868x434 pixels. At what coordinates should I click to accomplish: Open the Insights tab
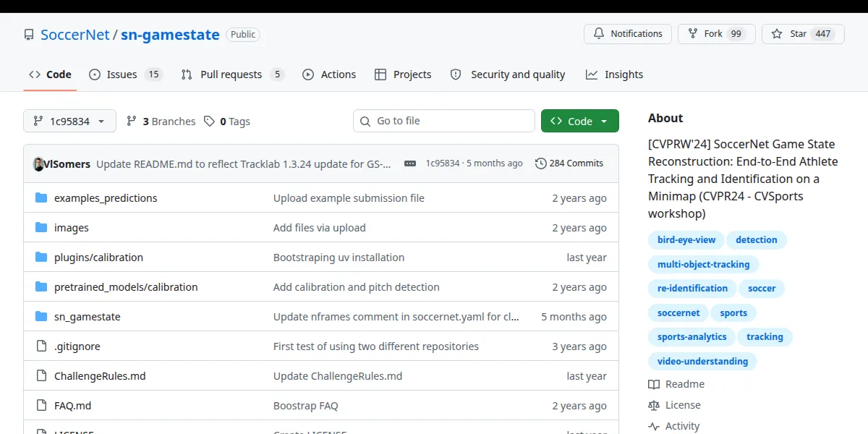tap(614, 75)
